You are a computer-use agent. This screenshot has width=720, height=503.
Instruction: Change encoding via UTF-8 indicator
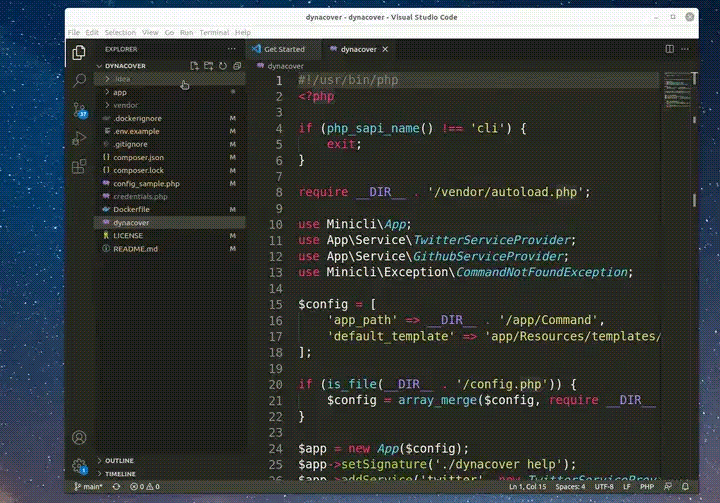604,486
